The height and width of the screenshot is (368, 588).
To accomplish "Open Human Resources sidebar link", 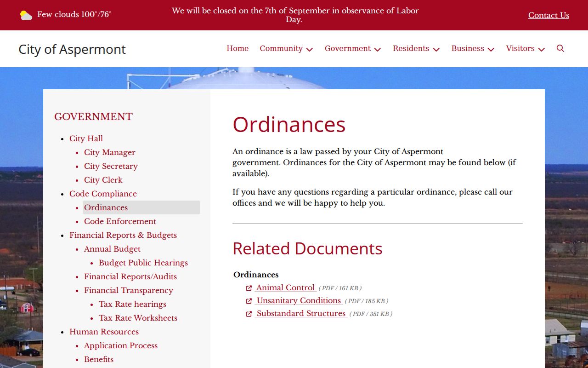I will coord(104,332).
